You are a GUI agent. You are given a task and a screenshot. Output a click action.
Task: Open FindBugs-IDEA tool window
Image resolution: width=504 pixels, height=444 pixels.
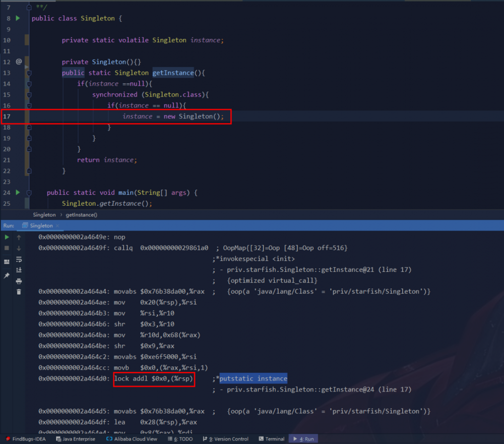tap(26, 439)
